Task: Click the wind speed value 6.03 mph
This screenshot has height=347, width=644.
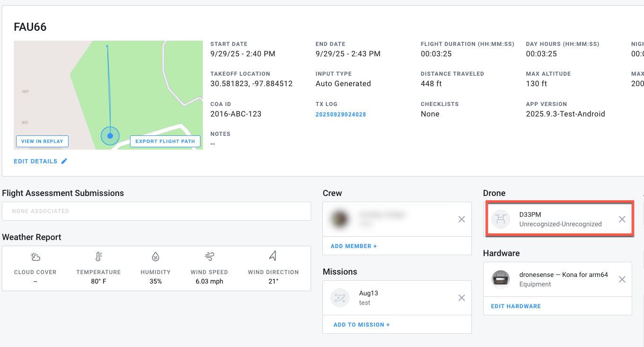Action: [209, 282]
